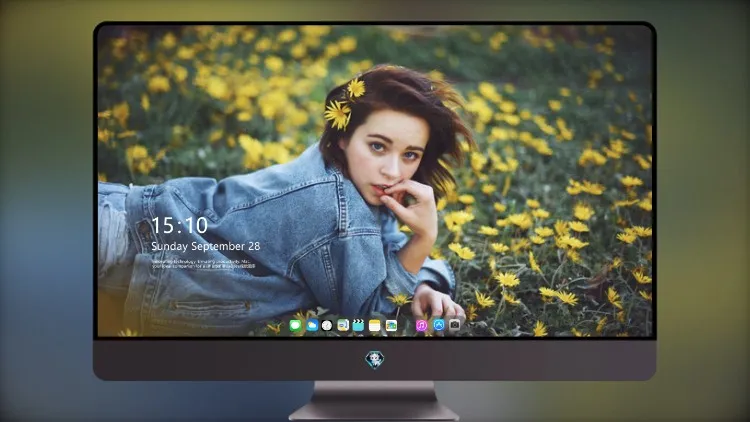This screenshot has height=422, width=750.
Task: Click the date text Sunday September 28
Action: pos(206,246)
